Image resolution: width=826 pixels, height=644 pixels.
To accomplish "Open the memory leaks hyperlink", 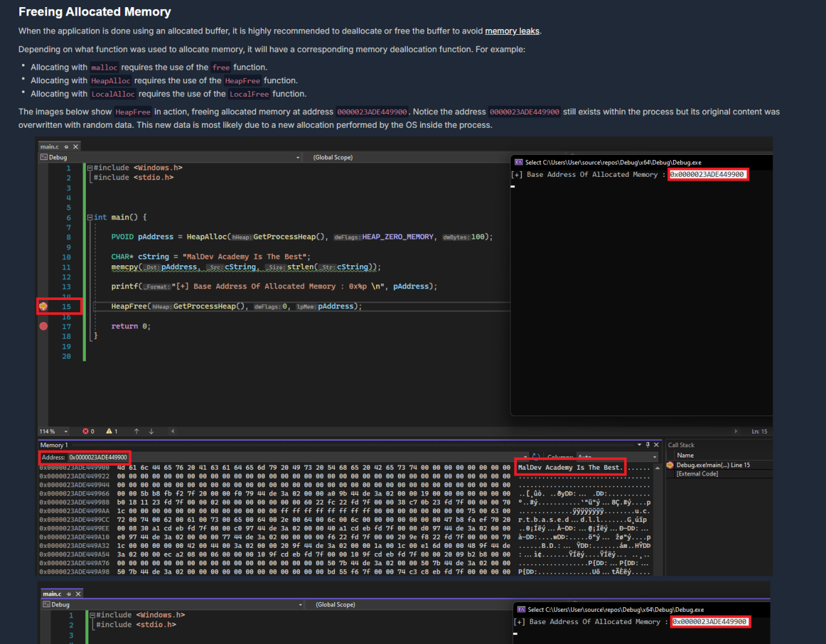I will tap(512, 30).
